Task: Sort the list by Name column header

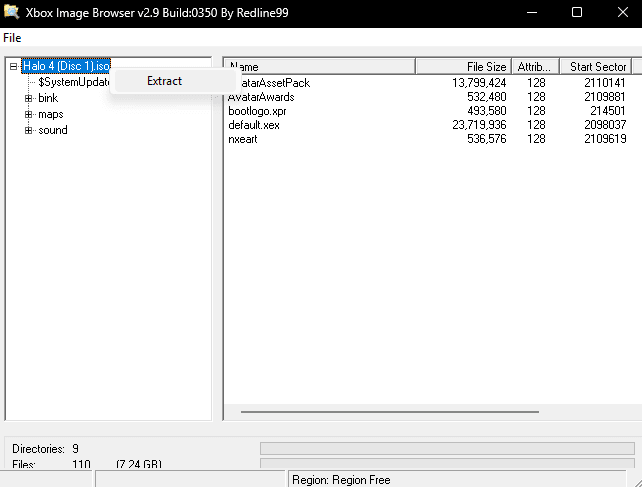Action: click(x=319, y=66)
